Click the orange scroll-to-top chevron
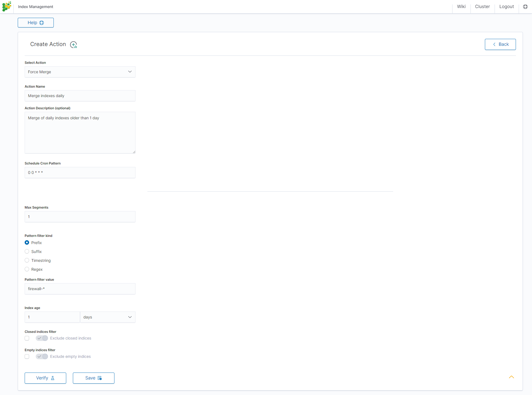The width and height of the screenshot is (532, 395). click(511, 377)
